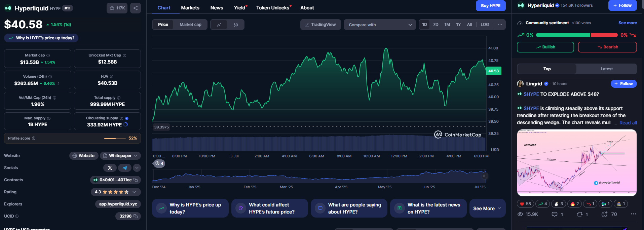Select the candlestick chart style

coord(236,25)
